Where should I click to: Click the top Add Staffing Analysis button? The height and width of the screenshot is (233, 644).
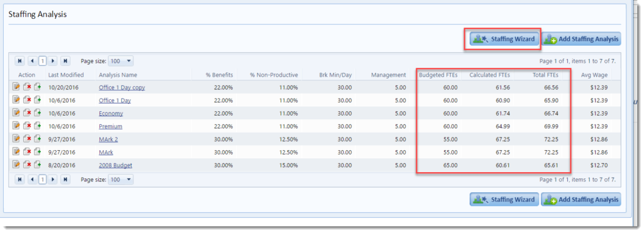581,39
